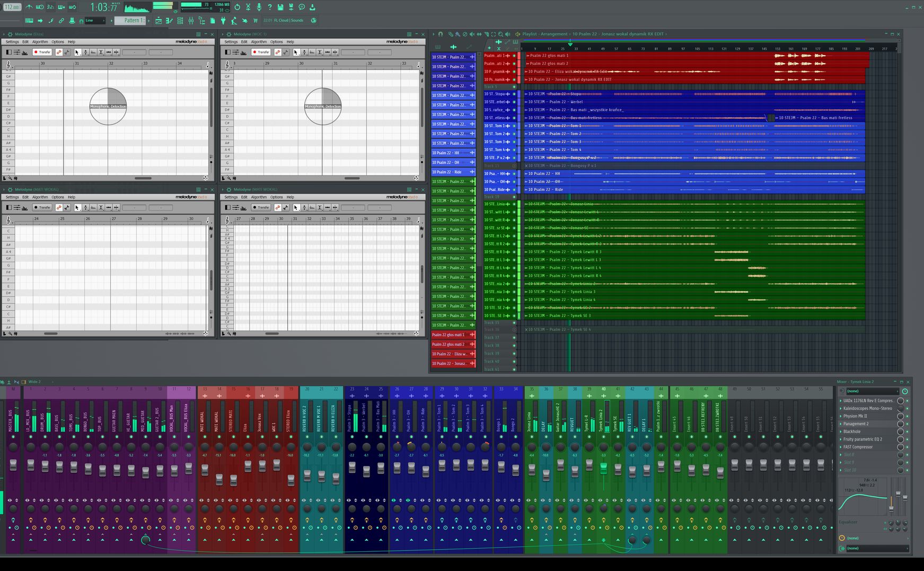Select 'Psalm 22 glos mati 1' in picker list
Screen dimensions: 924x571
[x=453, y=335]
